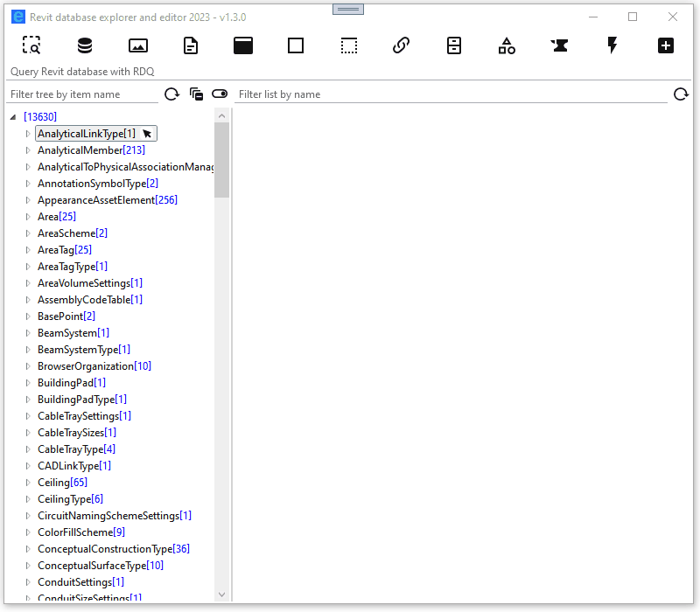Select BuildingPad[1] tree item
This screenshot has height=612, width=700.
(x=72, y=383)
